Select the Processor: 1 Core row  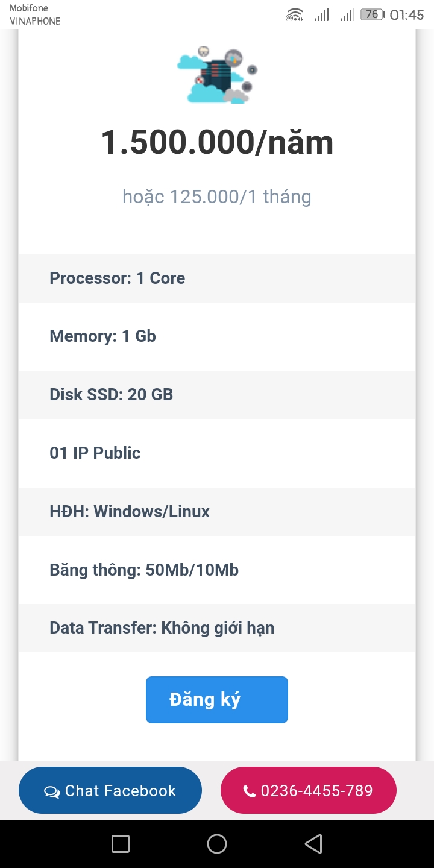(217, 278)
